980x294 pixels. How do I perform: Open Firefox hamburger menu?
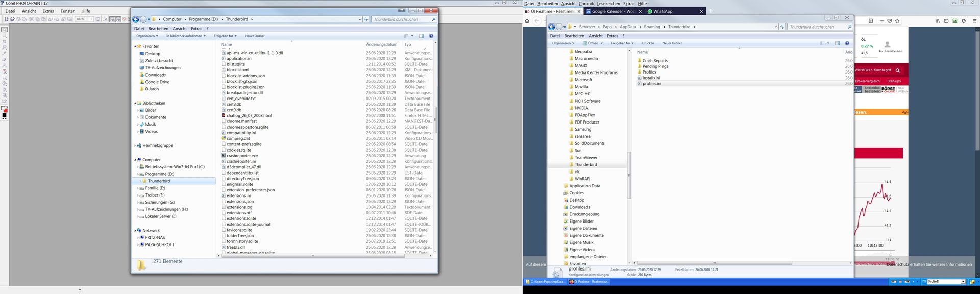(x=975, y=21)
